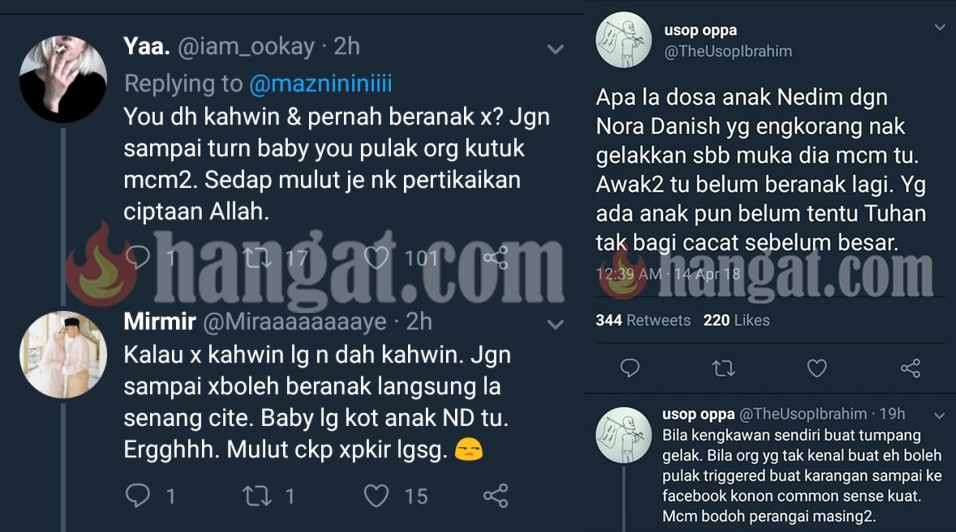Reply to usop oppa's main tweet

[x=630, y=368]
